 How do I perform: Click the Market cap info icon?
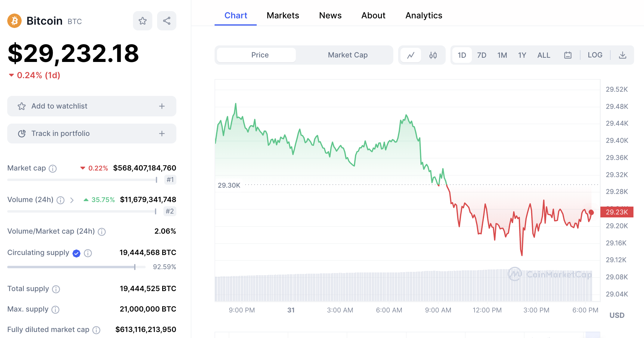point(53,169)
